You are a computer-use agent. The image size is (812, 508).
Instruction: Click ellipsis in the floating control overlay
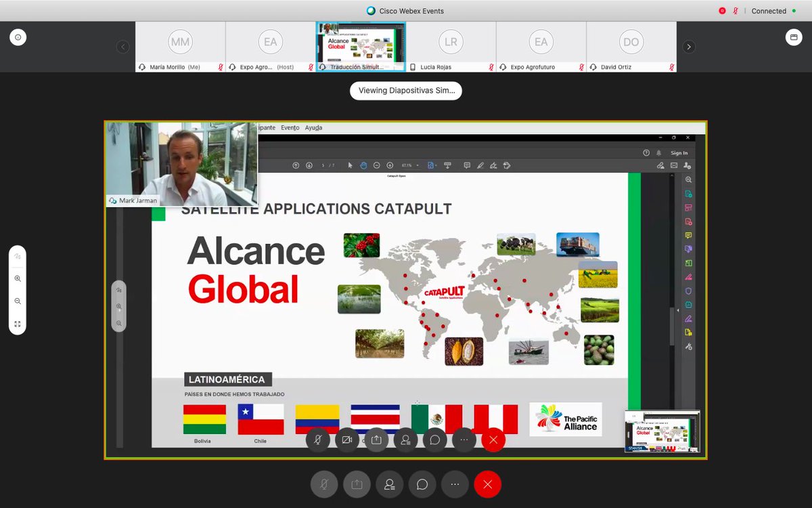click(464, 440)
